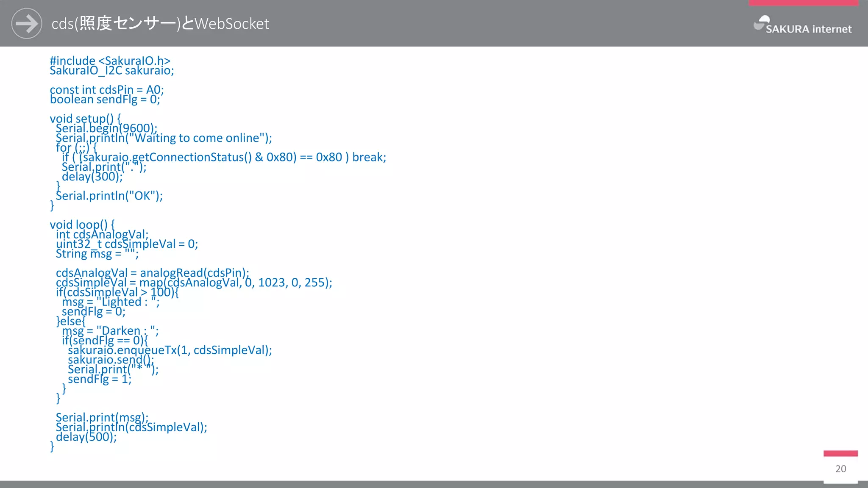This screenshot has height=488, width=868.
Task: Click the sakuraio.enqueueTx(1, cdsSimpleVal) line
Action: pyautogui.click(x=170, y=350)
